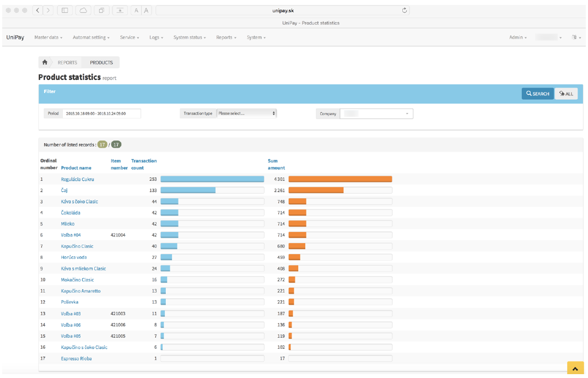
Task: Open the Reports menu
Action: (x=226, y=37)
